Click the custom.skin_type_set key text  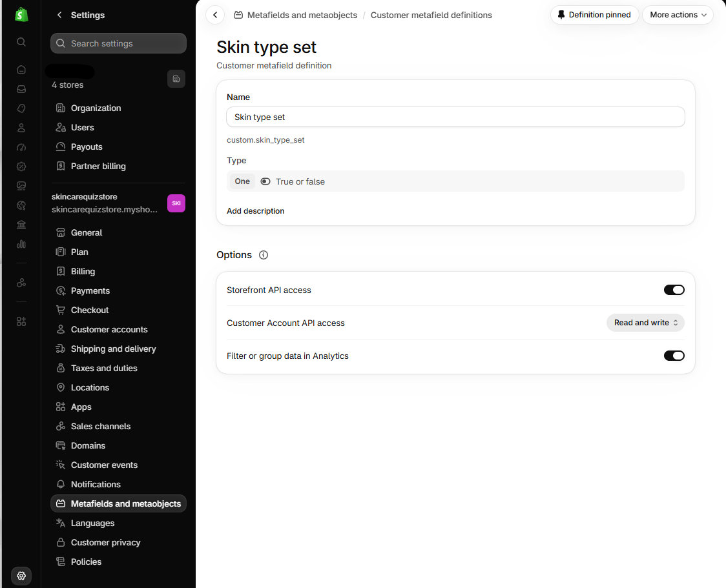coord(265,140)
